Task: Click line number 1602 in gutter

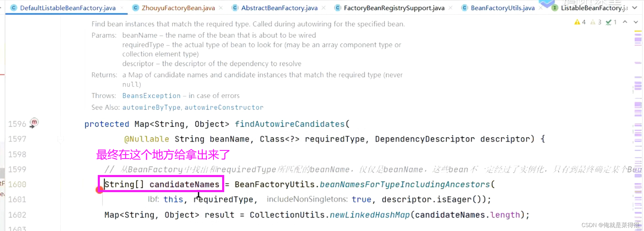Action: coord(17,215)
